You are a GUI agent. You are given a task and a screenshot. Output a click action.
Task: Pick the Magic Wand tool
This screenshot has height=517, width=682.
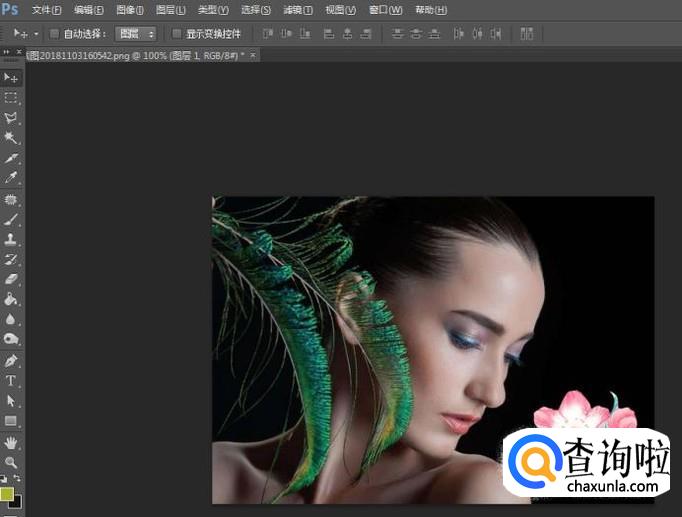11,138
